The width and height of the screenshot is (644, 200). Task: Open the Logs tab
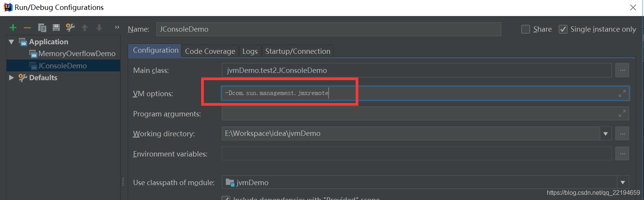click(250, 51)
